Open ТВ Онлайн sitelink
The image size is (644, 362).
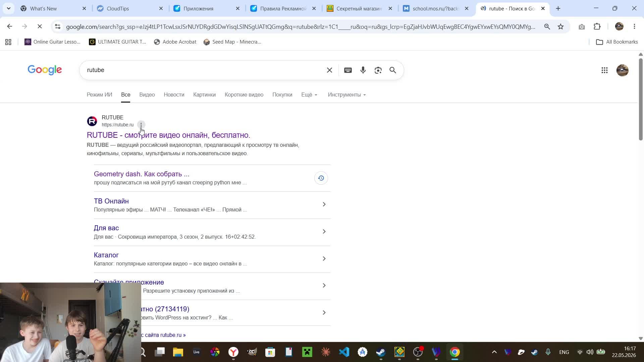[111, 201]
